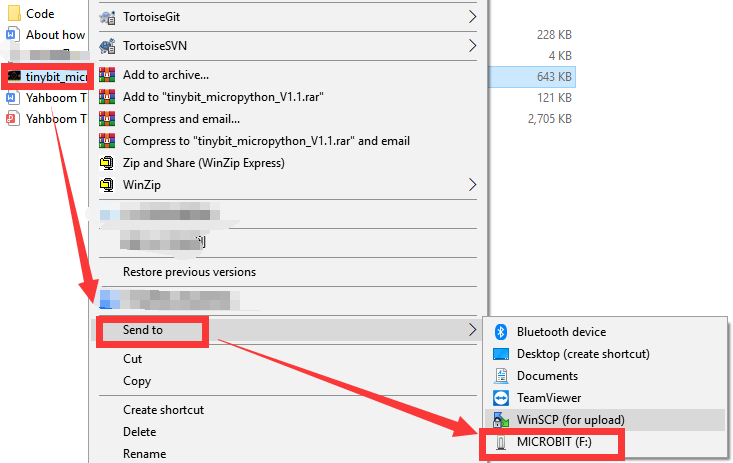
Task: Click the MICROBIT drive icon
Action: (501, 442)
